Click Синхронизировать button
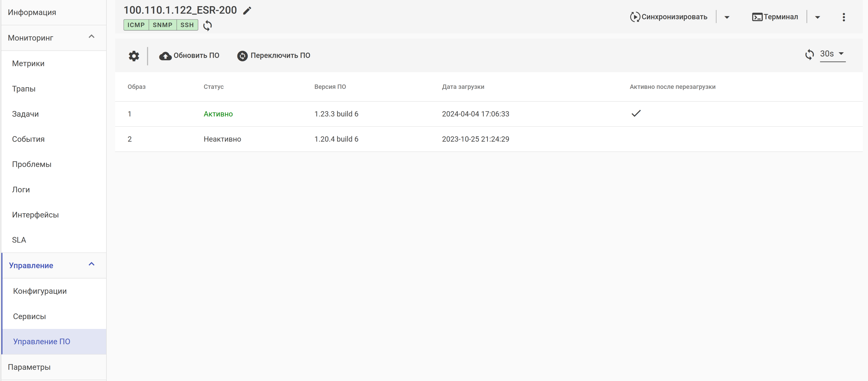 (668, 17)
